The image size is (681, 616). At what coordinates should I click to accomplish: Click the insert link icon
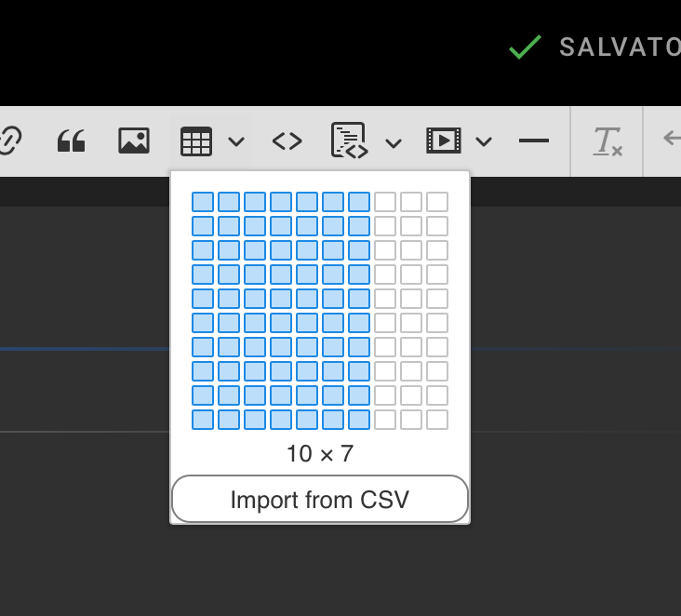tap(9, 141)
